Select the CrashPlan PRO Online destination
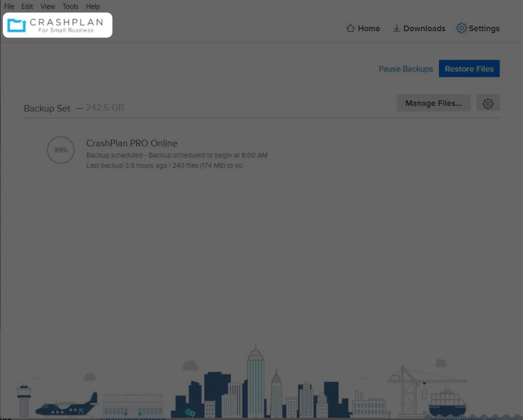This screenshot has height=420, width=523. (132, 143)
